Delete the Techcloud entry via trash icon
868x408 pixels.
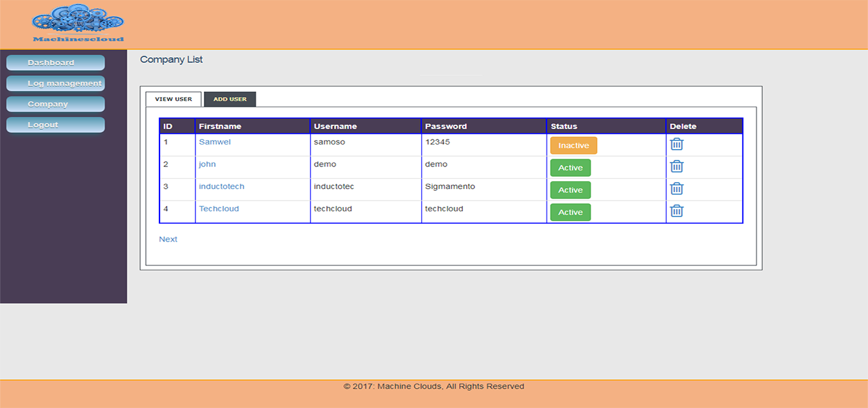(676, 211)
